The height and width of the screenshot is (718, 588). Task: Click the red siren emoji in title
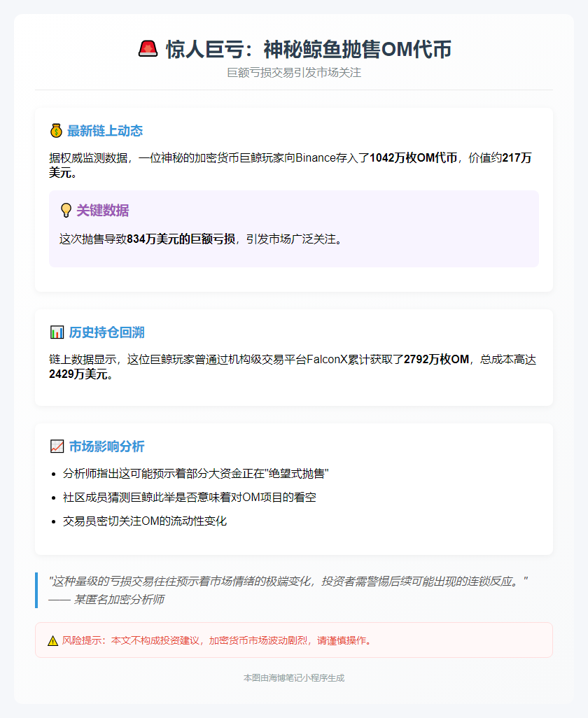click(148, 49)
